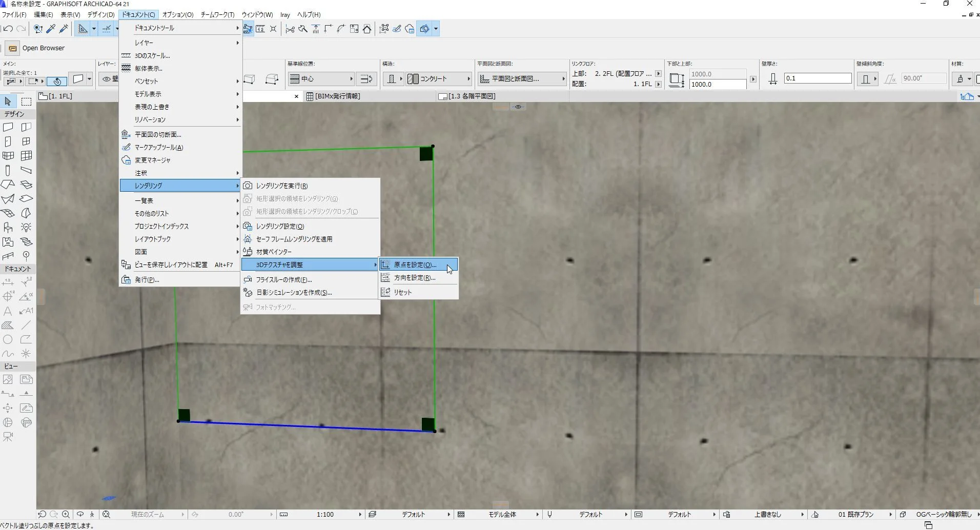This screenshot has height=530, width=980.
Task: Toggle the flip wall reference line button
Action: 366,79
